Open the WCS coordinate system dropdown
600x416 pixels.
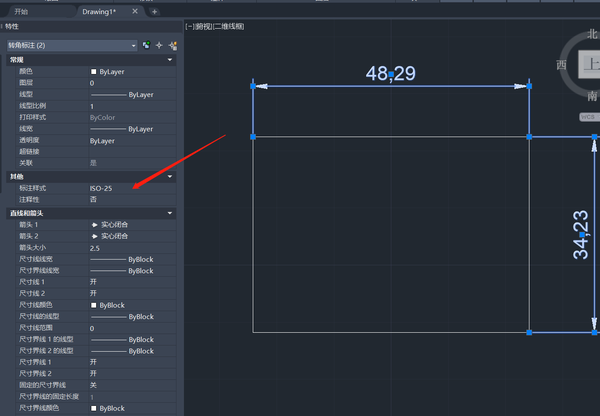tap(589, 117)
